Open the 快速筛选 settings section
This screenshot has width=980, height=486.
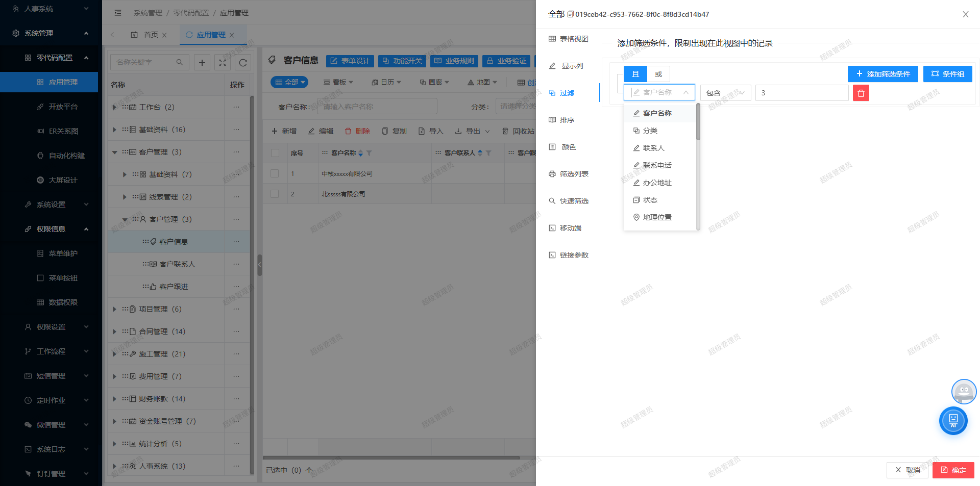pyautogui.click(x=568, y=201)
